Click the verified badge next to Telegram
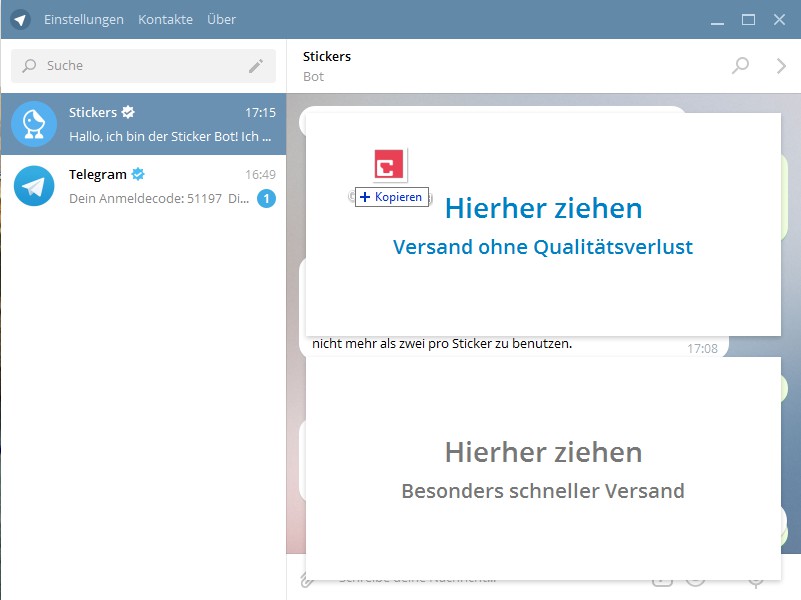The width and height of the screenshot is (801, 600). pyautogui.click(x=138, y=175)
